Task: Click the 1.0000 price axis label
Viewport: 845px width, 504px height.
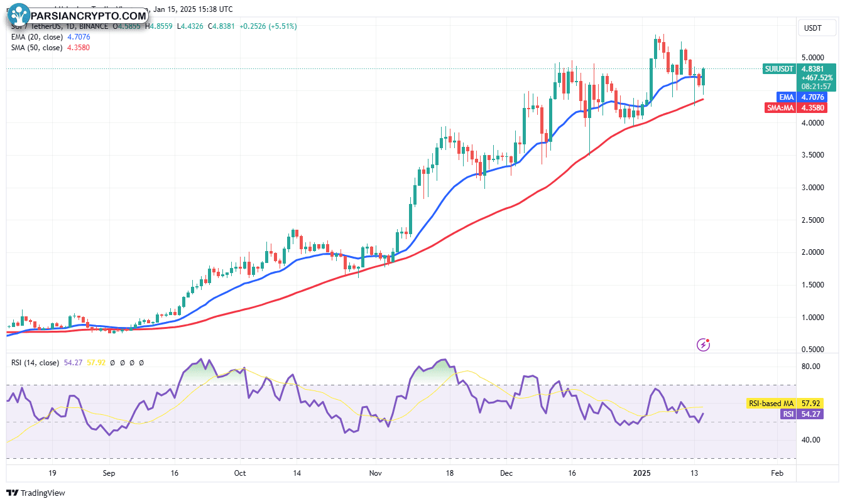Action: (812, 318)
